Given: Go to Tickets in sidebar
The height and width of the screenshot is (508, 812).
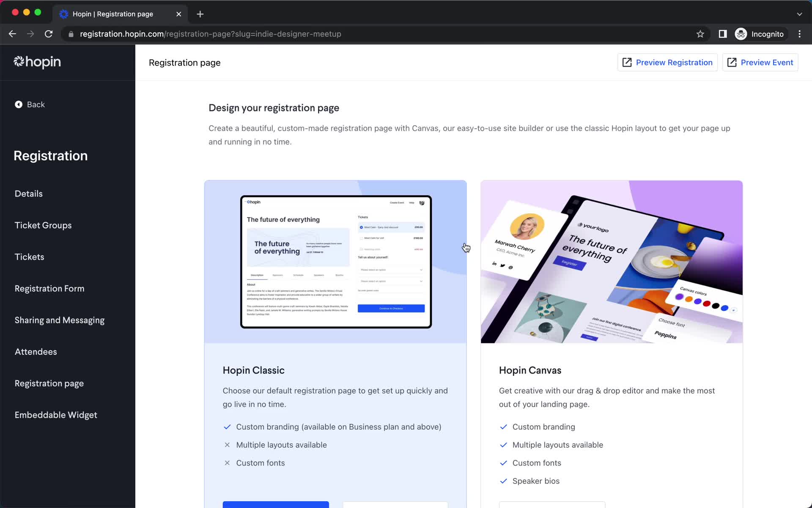Looking at the screenshot, I should tap(29, 257).
